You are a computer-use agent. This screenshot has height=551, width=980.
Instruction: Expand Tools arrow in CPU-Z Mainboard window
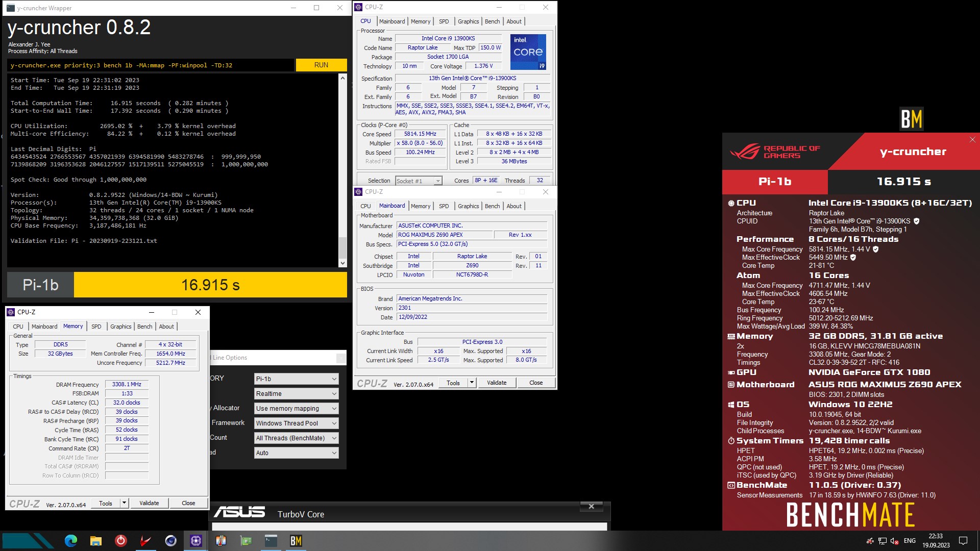click(x=472, y=383)
